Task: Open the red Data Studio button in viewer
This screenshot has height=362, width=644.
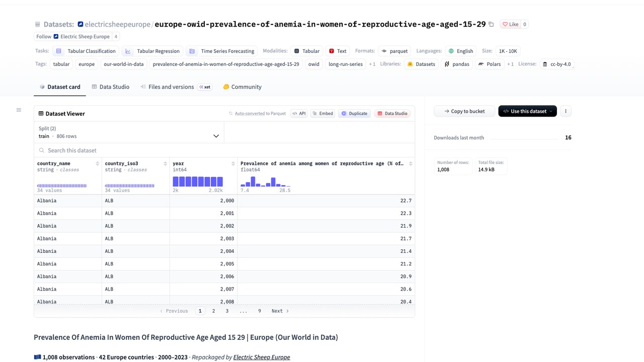Action: tap(392, 114)
